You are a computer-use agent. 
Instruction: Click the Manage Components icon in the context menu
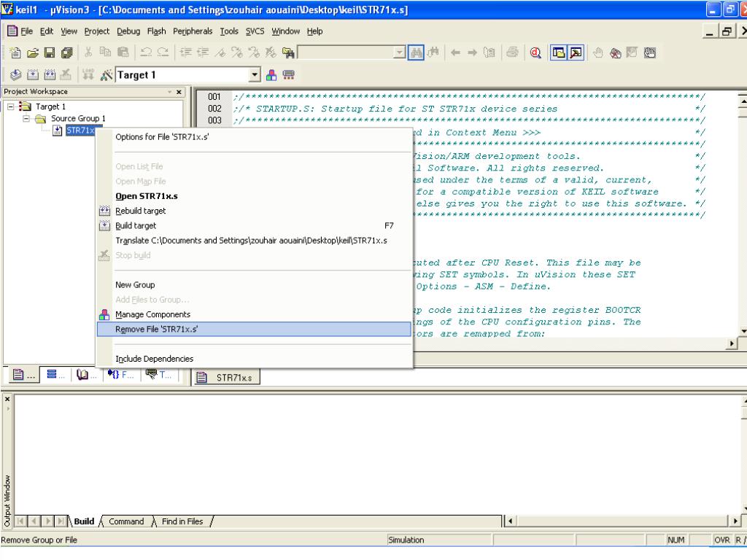104,315
